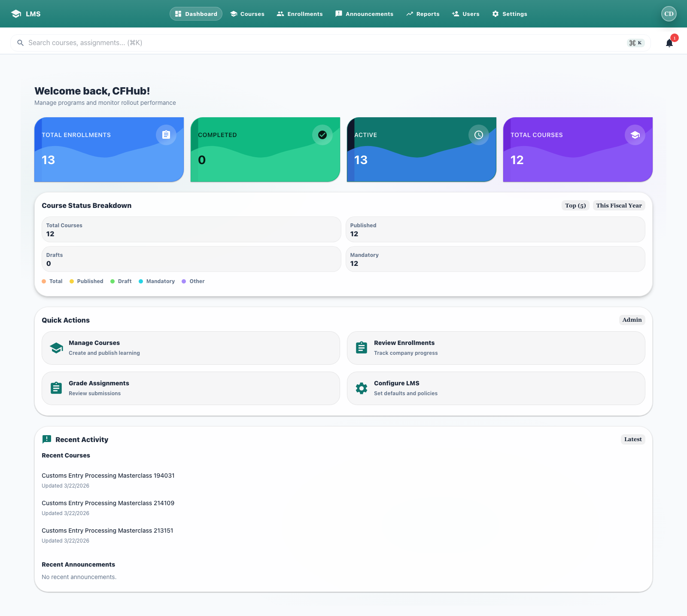
Task: Toggle the Mandatory legend item
Action: pos(157,281)
